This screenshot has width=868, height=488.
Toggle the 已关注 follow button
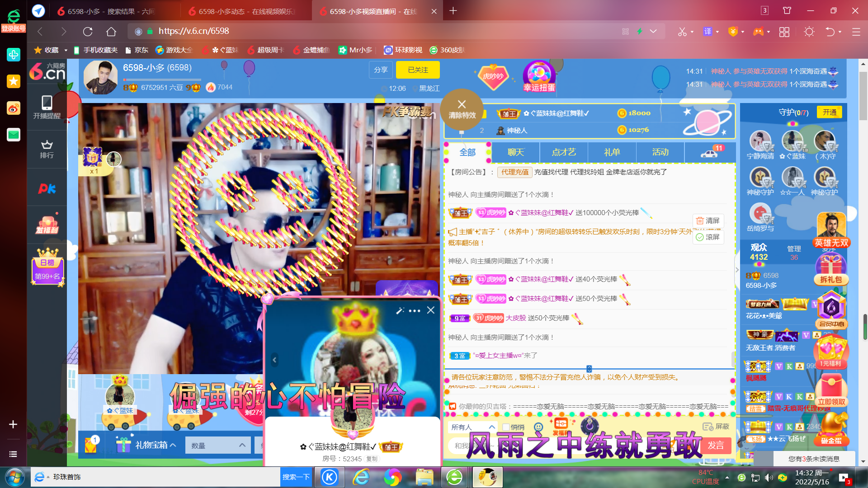point(418,70)
